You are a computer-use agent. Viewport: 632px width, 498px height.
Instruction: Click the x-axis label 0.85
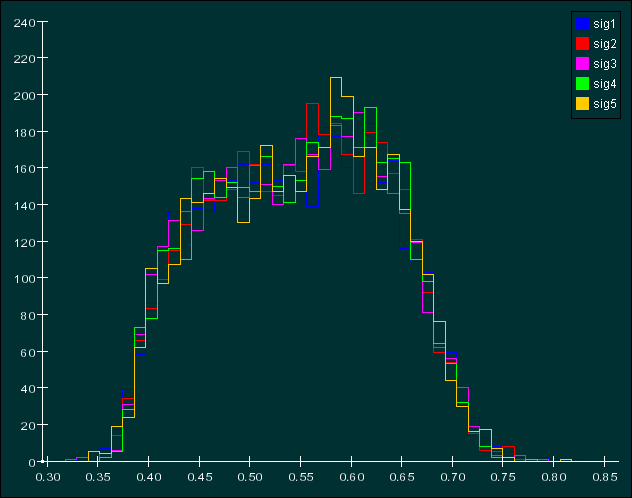[605, 477]
